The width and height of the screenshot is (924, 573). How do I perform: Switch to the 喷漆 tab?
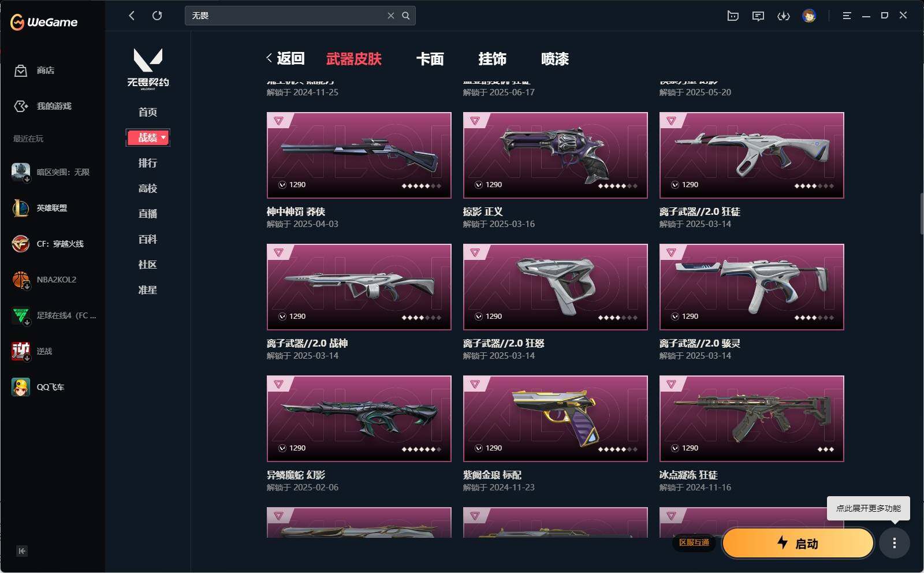[x=555, y=59]
